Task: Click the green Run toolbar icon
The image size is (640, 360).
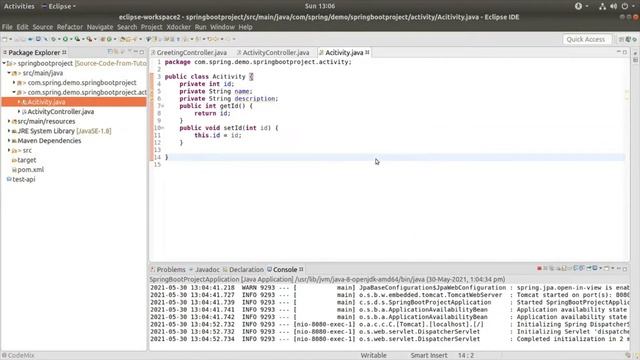Action: [65, 39]
